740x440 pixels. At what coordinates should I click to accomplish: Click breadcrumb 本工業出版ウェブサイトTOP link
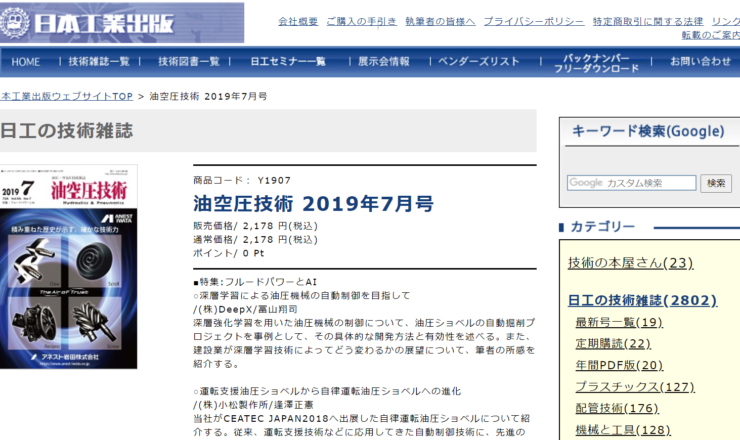coord(67,96)
